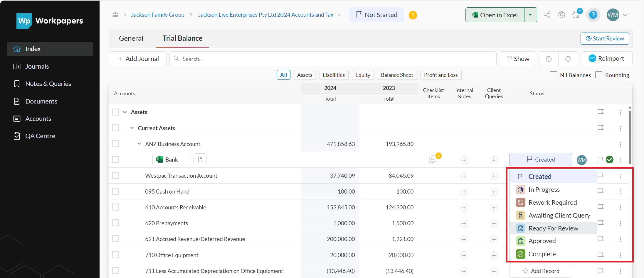Viewport: 644px width, 278px height.
Task: Add internal note for Westpac Transaction Account
Action: pos(464,176)
